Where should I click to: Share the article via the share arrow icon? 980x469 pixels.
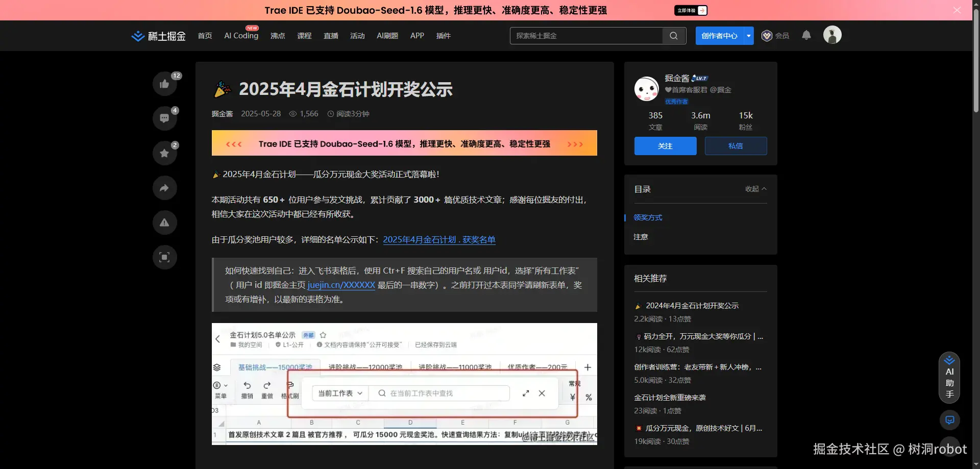pyautogui.click(x=164, y=187)
